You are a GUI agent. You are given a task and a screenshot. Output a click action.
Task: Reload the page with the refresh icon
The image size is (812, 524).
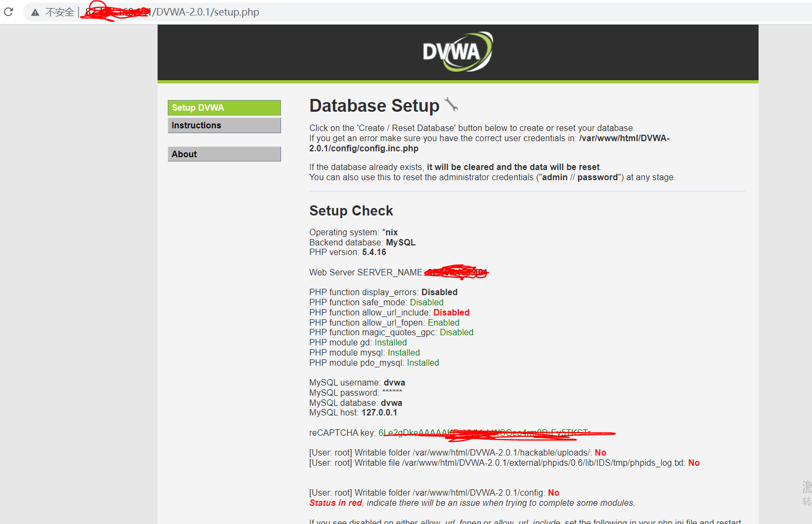8,12
